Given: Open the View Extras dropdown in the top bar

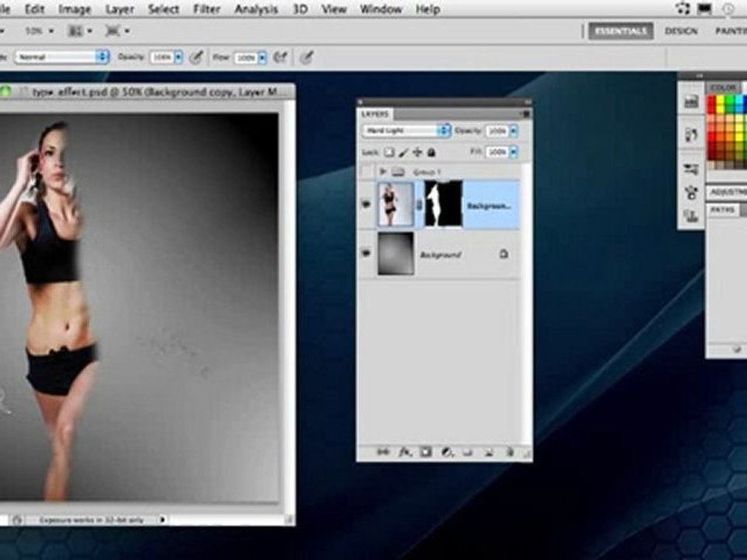Looking at the screenshot, I should [117, 31].
